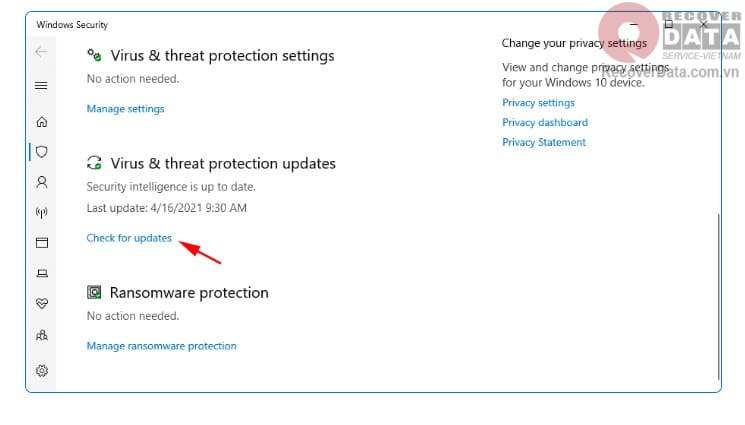
Task: Open Settings gear in sidebar
Action: click(x=41, y=370)
